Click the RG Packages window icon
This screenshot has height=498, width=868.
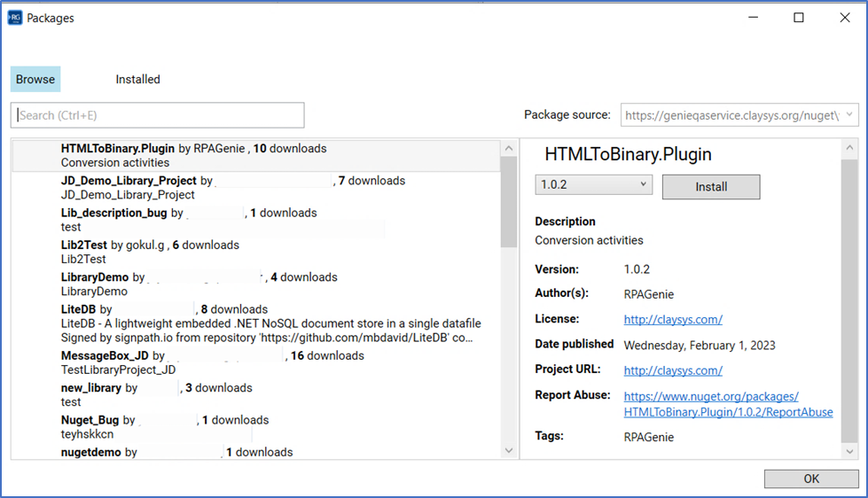tap(14, 18)
